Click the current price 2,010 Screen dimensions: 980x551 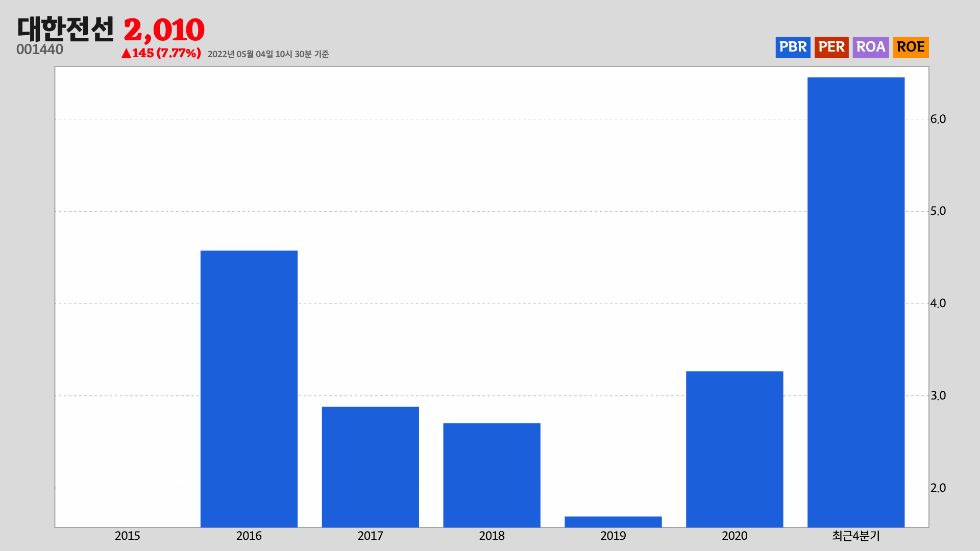164,30
